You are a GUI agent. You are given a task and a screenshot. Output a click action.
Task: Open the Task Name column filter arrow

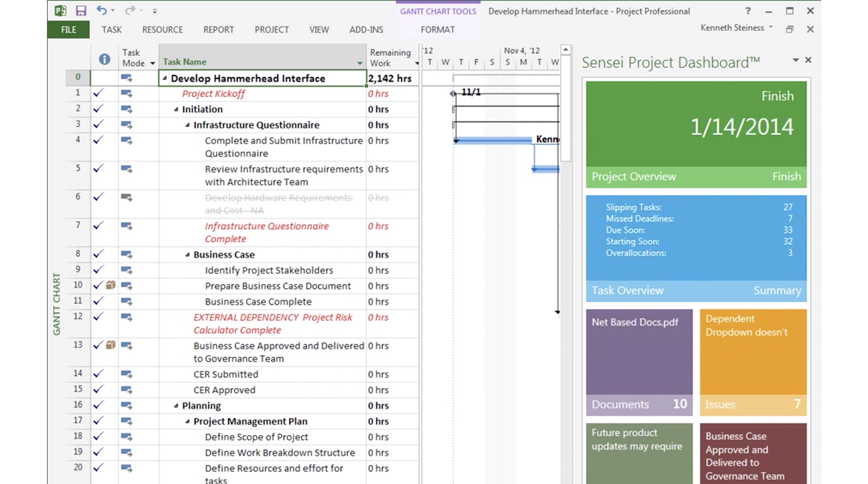(360, 63)
